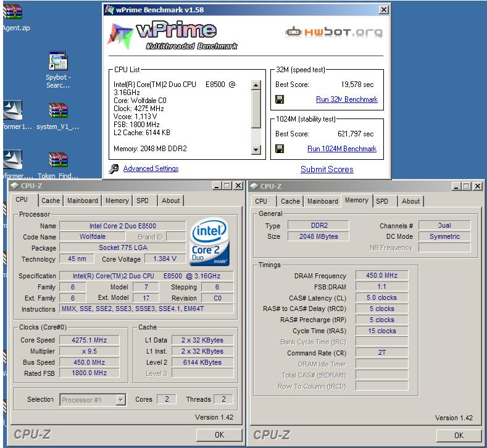The image size is (487, 448).
Task: Run the 32M Benchmark
Action: pyautogui.click(x=347, y=99)
